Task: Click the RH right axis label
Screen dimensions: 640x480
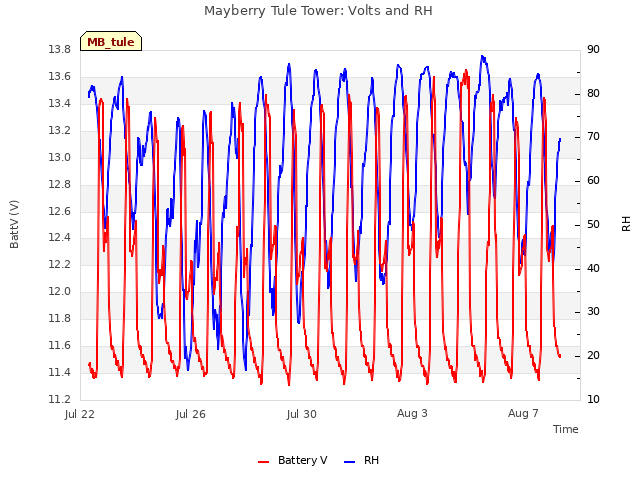Action: [x=626, y=224]
